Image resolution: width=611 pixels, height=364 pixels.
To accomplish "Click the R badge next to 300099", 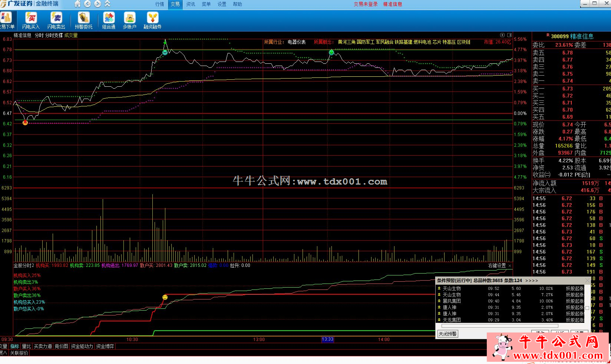I will pos(548,35).
